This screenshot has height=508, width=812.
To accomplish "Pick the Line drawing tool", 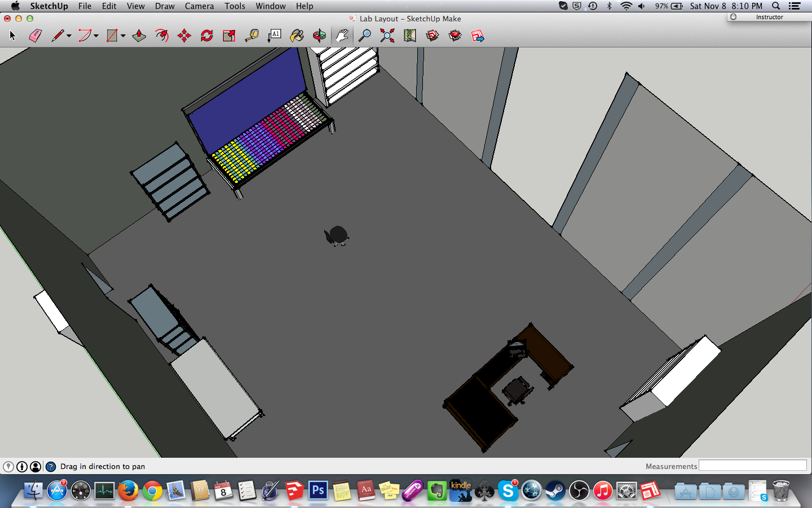I will tap(59, 36).
